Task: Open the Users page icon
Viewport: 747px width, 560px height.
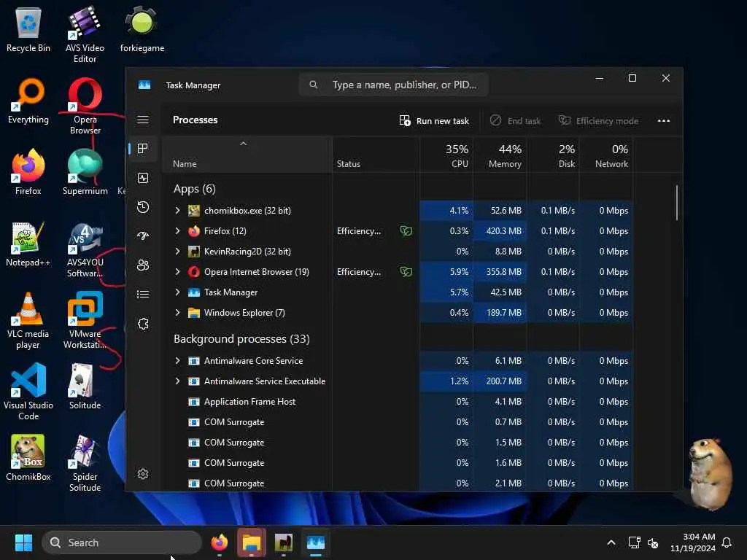Action: pos(142,265)
